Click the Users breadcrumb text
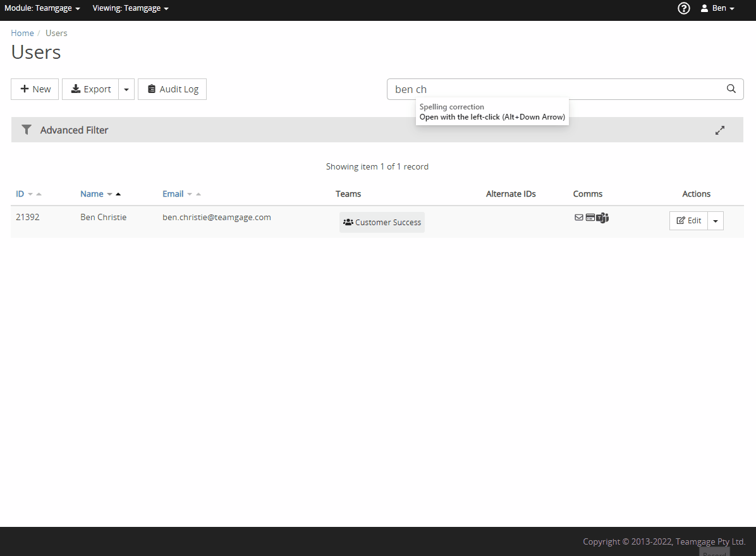Viewport: 756px width, 556px height. pyautogui.click(x=56, y=33)
